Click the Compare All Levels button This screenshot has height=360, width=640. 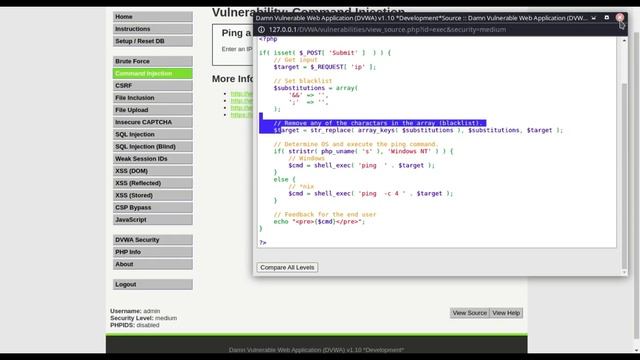[287, 267]
